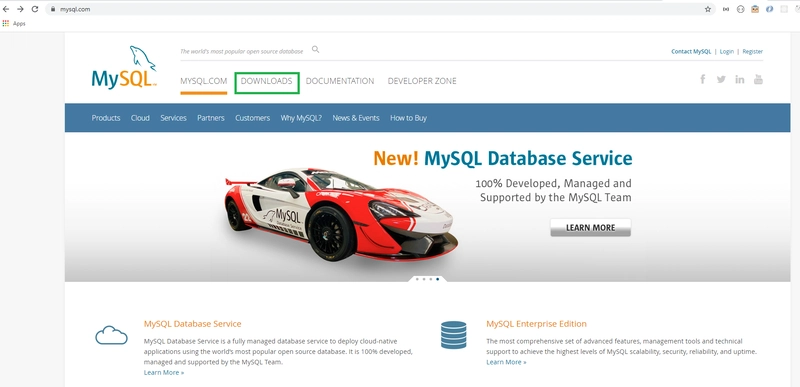The width and height of the screenshot is (800, 387).
Task: Click the MySQL Enterprise Edition heading link
Action: (x=536, y=324)
